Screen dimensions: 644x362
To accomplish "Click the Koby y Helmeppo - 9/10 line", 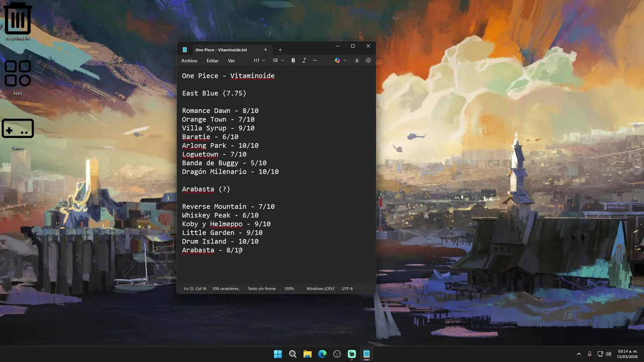I will (x=226, y=224).
